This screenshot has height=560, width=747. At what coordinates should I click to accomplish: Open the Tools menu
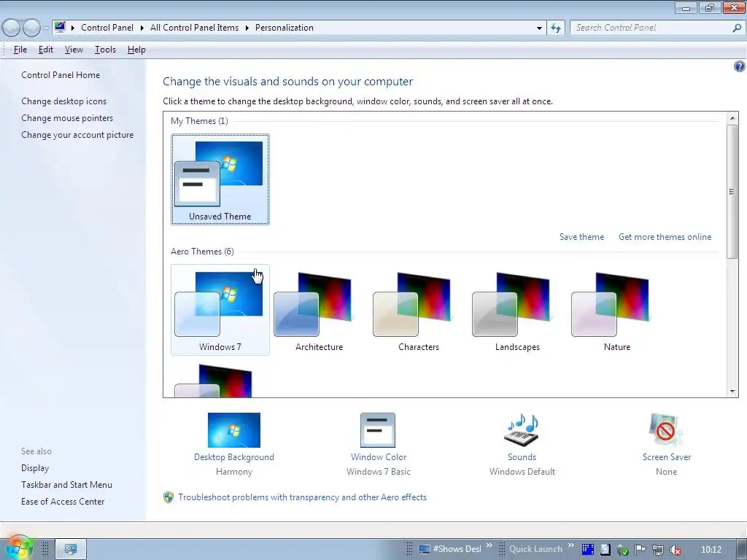105,50
